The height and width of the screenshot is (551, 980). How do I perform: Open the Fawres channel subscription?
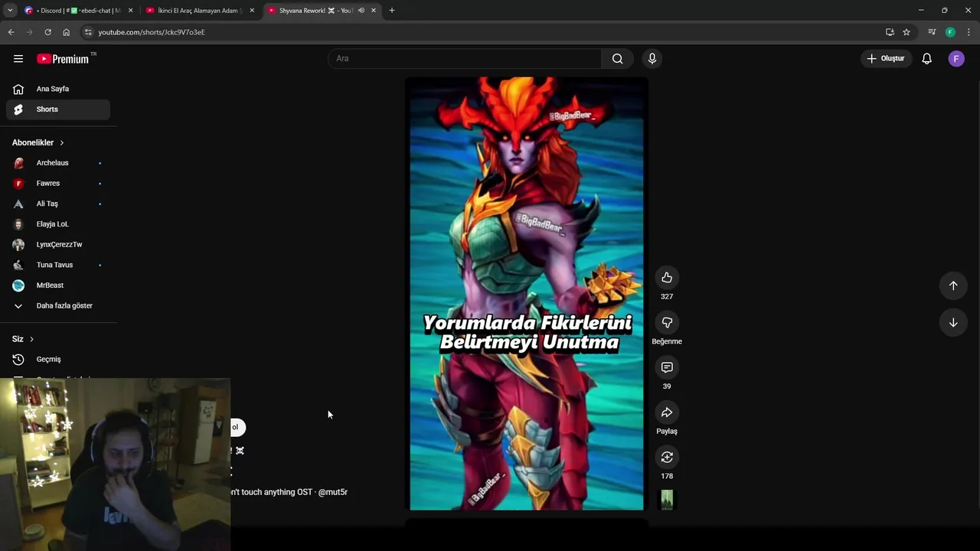pyautogui.click(x=58, y=184)
